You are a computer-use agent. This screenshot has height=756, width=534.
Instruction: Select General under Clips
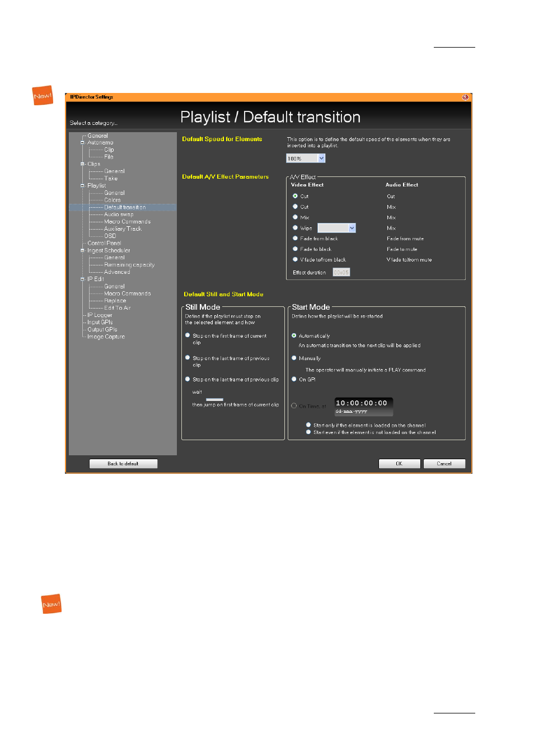click(115, 171)
